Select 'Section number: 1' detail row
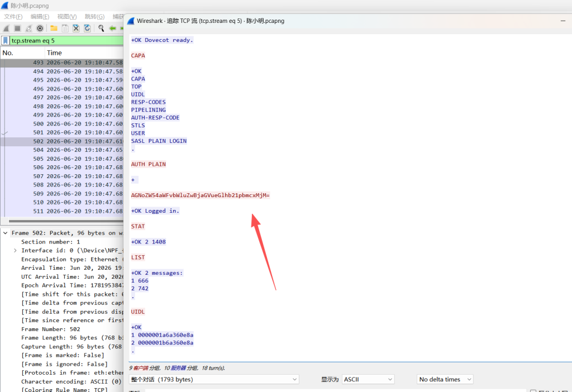Viewport: 572px width, 392px height. coord(51,242)
